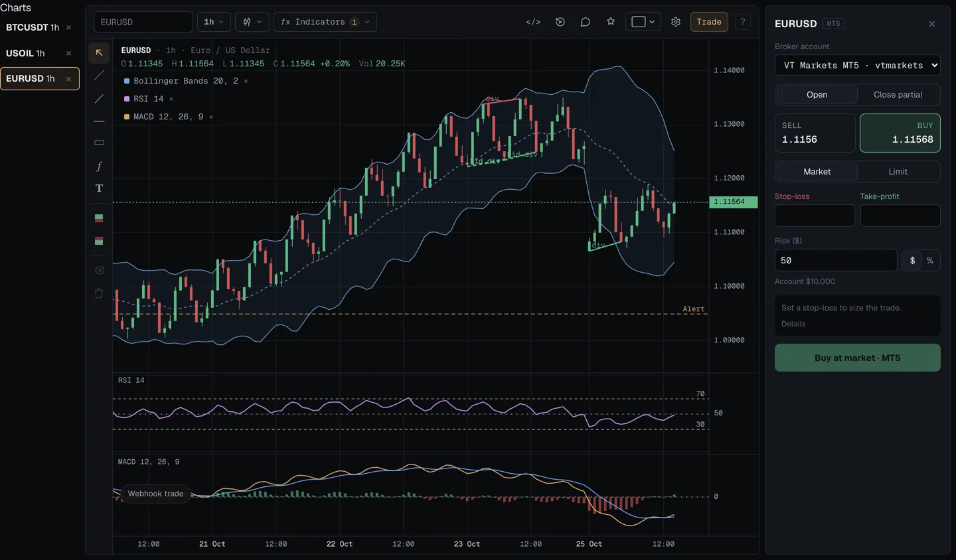Choose the BUY side at 1.11568

[x=900, y=133]
